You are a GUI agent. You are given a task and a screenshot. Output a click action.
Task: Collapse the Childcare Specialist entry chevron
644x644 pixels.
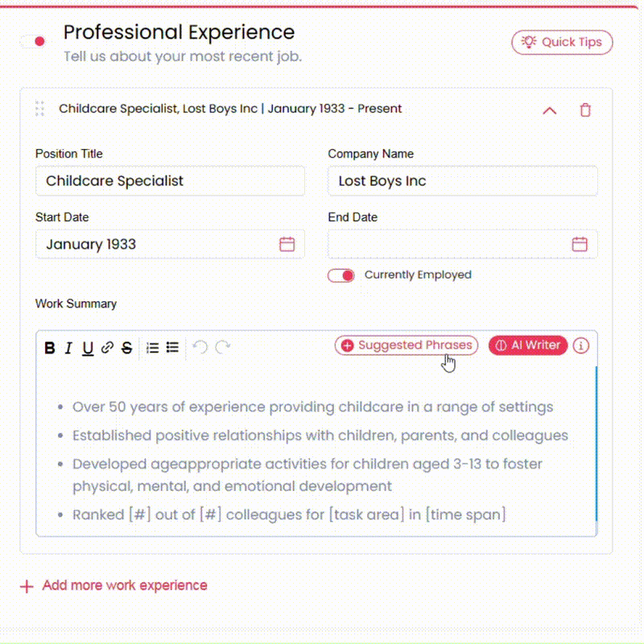549,110
